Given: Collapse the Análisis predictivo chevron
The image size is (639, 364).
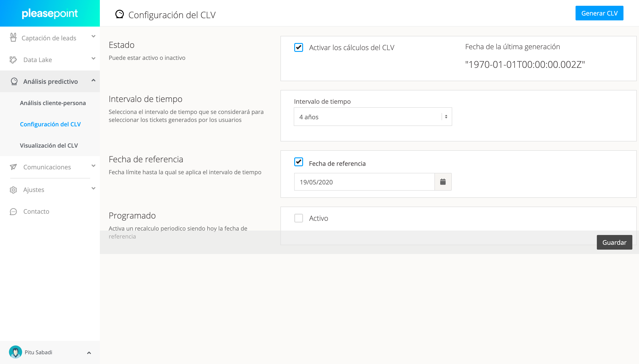Looking at the screenshot, I should pos(93,80).
